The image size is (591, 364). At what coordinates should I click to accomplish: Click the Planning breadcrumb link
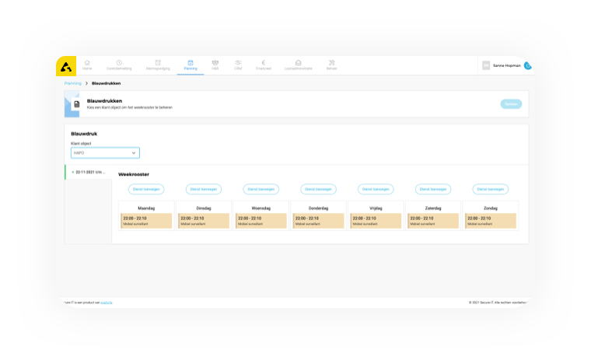72,83
